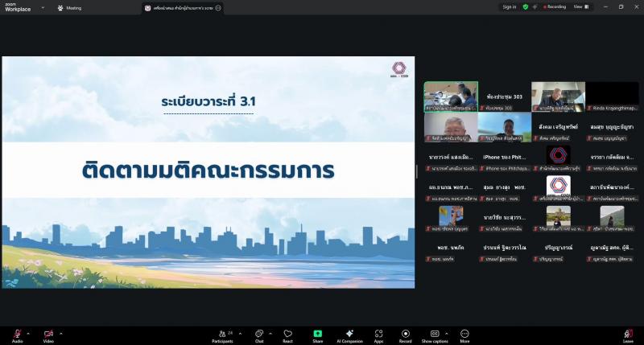
Task: Open the Apps panel
Action: (378, 336)
